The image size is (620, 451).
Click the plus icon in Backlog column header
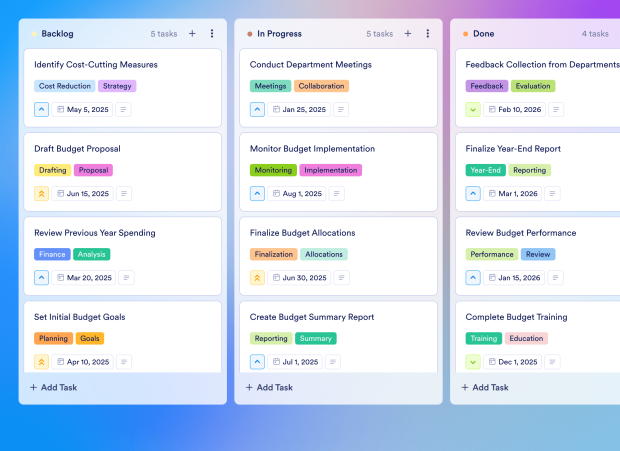coord(192,33)
